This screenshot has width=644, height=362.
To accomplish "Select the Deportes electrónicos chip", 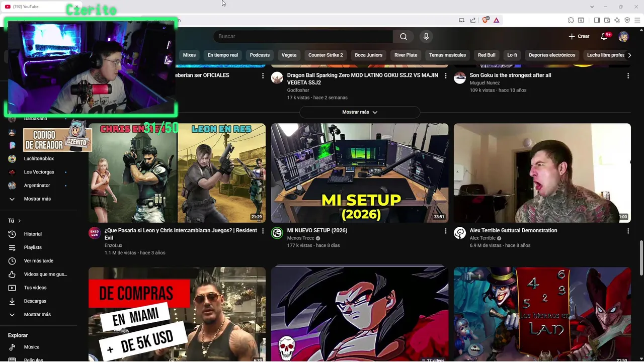I will [552, 55].
